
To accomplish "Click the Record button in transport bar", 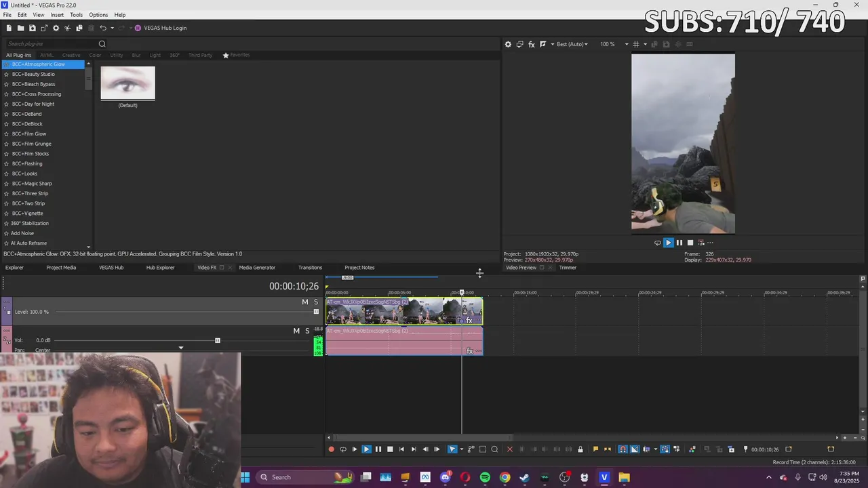I will [331, 449].
